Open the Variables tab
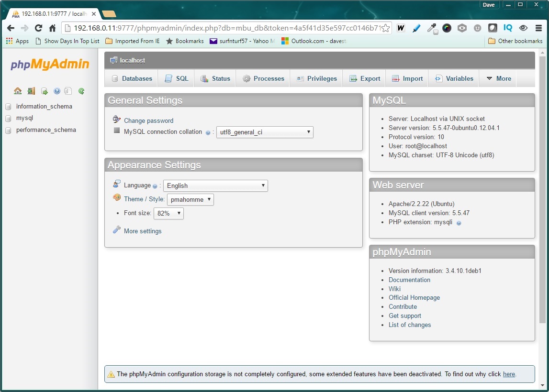549x392 pixels. tap(454, 79)
